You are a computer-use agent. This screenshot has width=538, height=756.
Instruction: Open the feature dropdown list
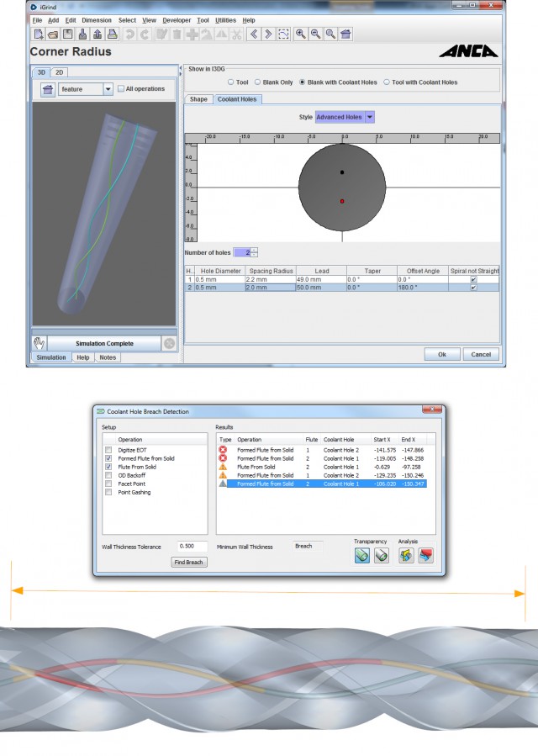click(108, 89)
